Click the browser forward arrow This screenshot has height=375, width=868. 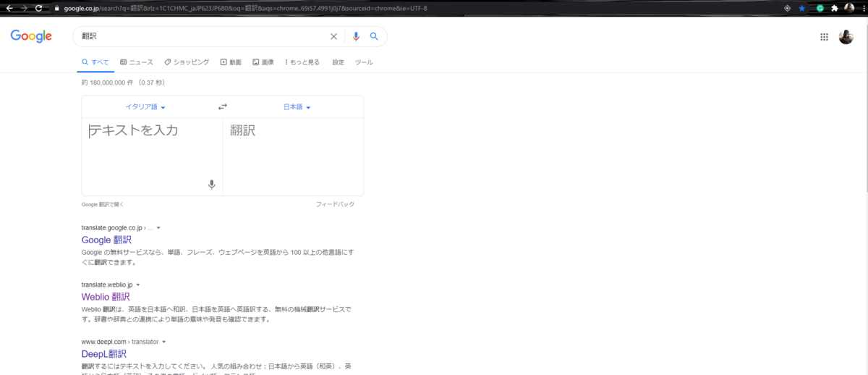point(24,8)
